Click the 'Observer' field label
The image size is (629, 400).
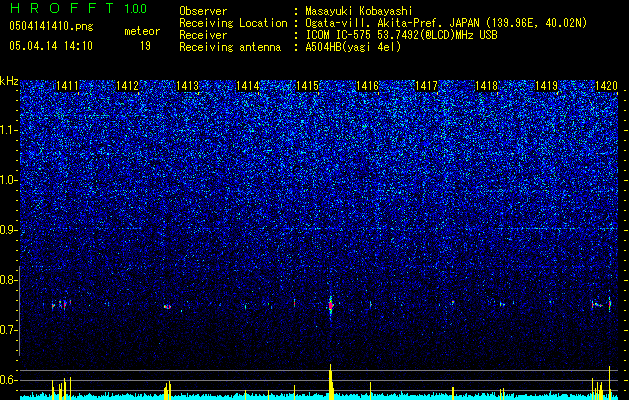203,12
